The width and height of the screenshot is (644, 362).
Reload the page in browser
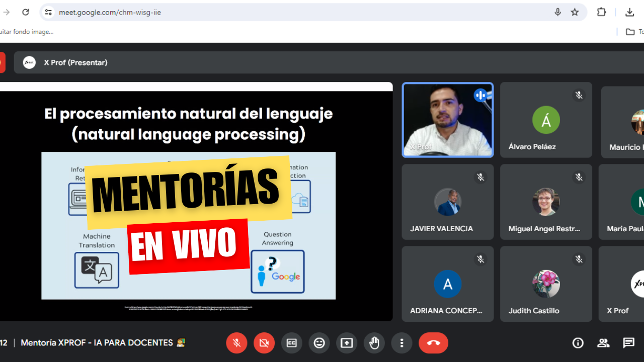coord(26,12)
